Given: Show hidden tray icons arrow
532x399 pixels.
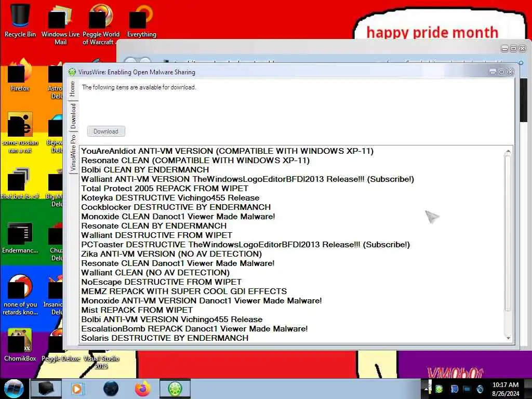Looking at the screenshot, I should pos(426,389).
